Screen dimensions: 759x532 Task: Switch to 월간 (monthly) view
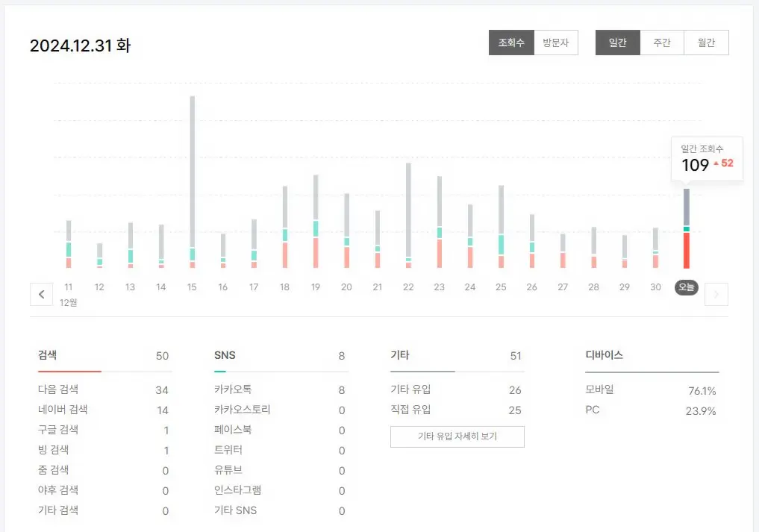706,43
